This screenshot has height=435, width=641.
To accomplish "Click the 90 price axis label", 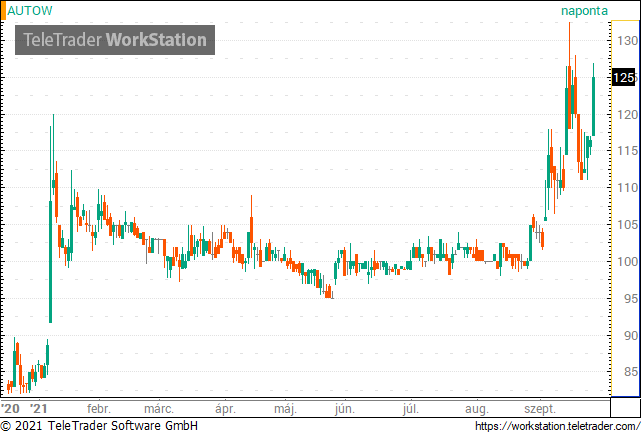I will coord(631,336).
